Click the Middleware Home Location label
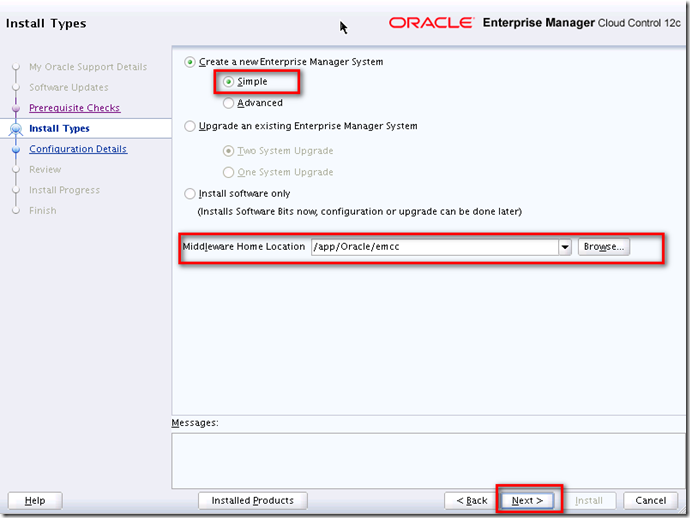 [x=244, y=247]
